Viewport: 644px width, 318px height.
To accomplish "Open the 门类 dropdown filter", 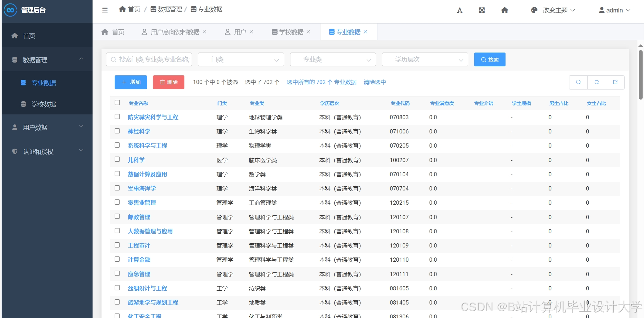I will (x=241, y=59).
